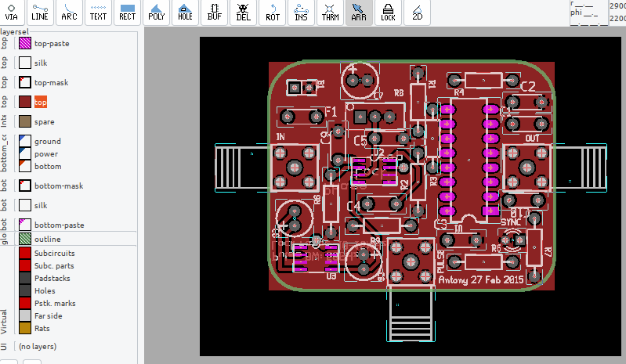The height and width of the screenshot is (364, 626).
Task: Click the Padstacks gray color swatch
Action: pyautogui.click(x=25, y=278)
